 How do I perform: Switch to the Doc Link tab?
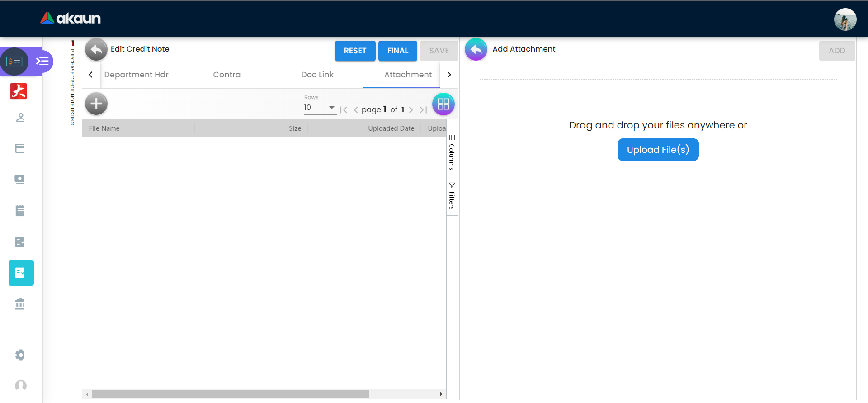point(317,75)
